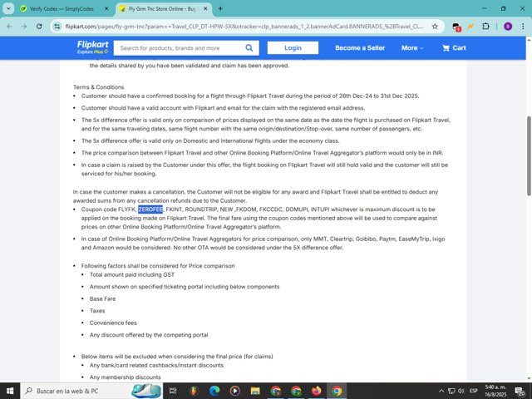The height and width of the screenshot is (399, 532).
Task: Open File Explorer from the taskbar
Action: (x=255, y=391)
